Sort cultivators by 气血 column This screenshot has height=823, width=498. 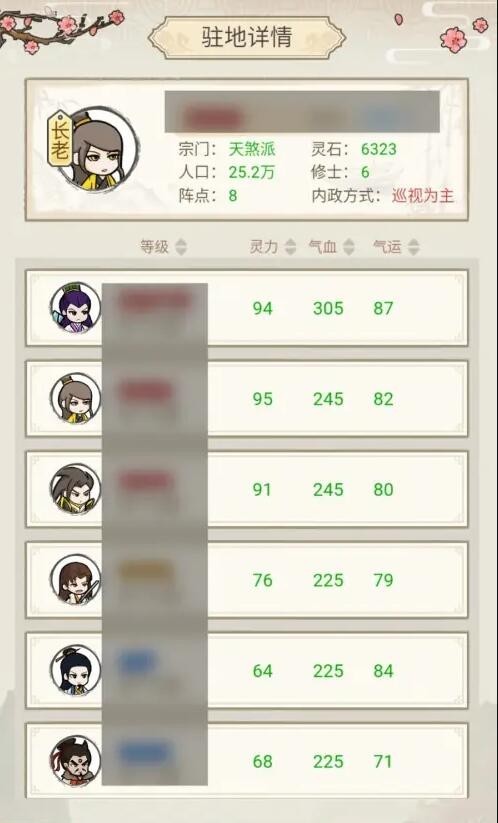tap(332, 247)
